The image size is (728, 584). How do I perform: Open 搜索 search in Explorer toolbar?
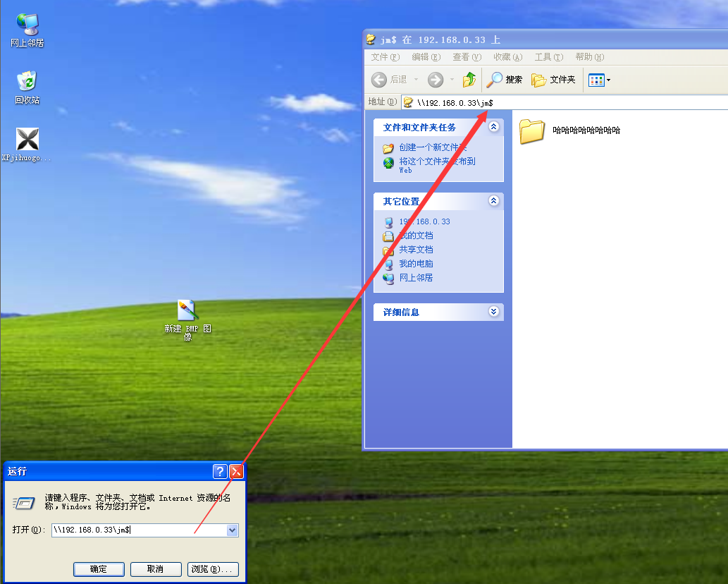504,80
